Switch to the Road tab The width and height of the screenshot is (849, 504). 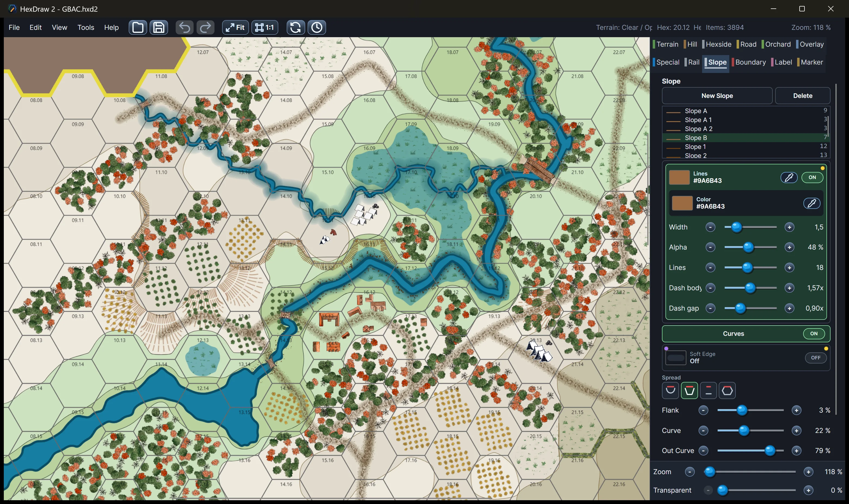[x=747, y=44]
